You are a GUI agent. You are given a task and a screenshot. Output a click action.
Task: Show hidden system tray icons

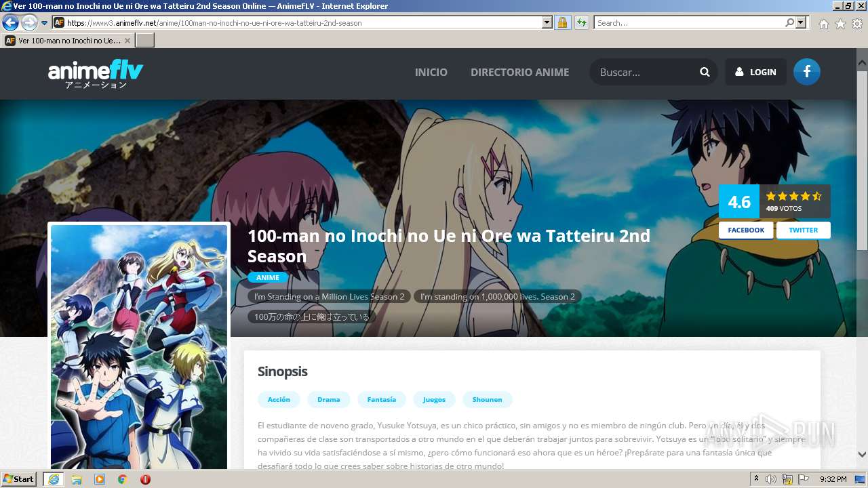tap(756, 479)
